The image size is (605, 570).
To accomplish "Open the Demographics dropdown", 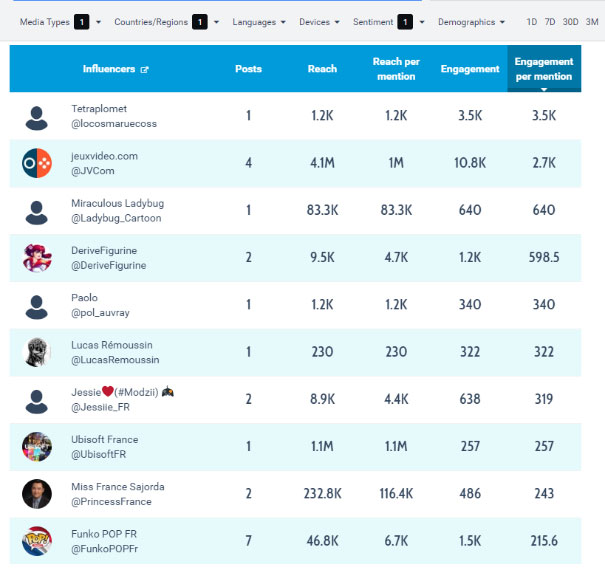I will tap(472, 21).
